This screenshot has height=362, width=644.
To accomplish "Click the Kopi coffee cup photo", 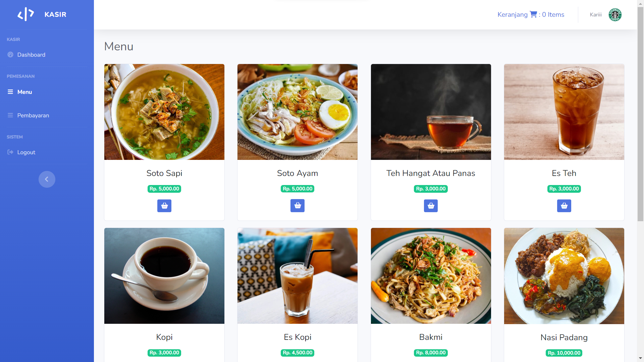I will point(164,276).
